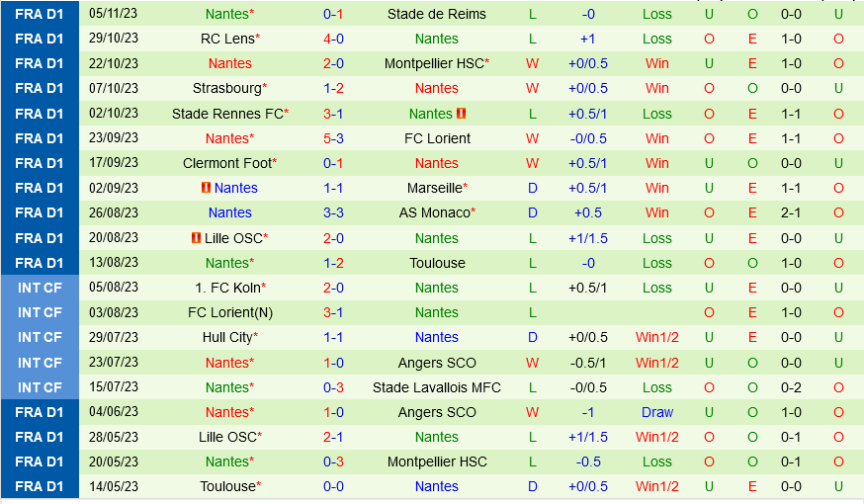Open FC Lorient in the 23/09/23 match
The width and height of the screenshot is (864, 504).
coord(436,138)
